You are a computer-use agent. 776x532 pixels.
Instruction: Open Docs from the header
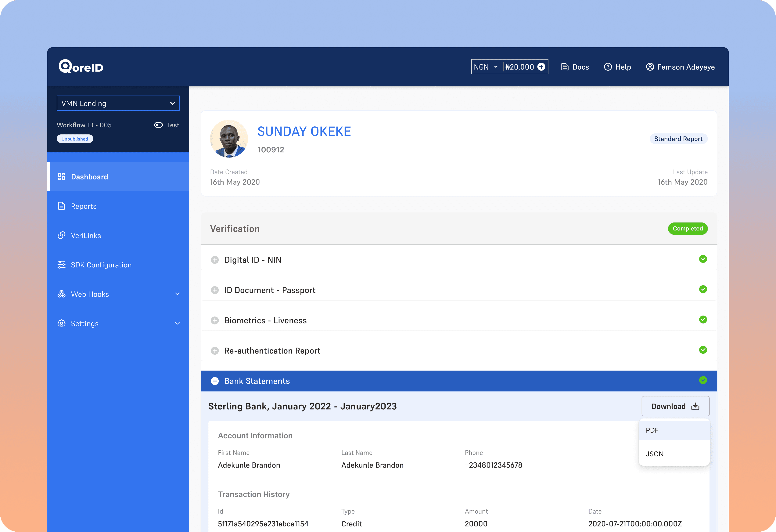coord(575,67)
